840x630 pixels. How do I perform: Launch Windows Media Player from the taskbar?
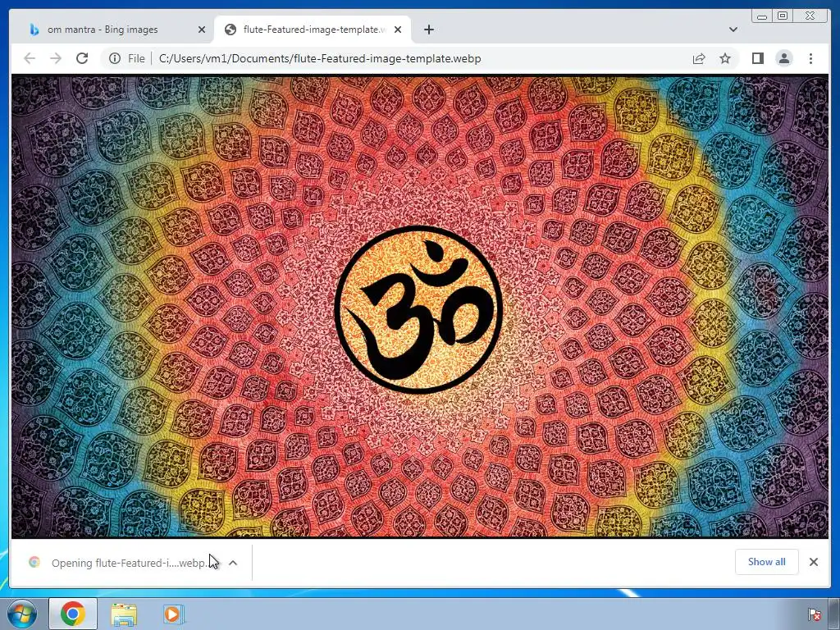click(173, 614)
